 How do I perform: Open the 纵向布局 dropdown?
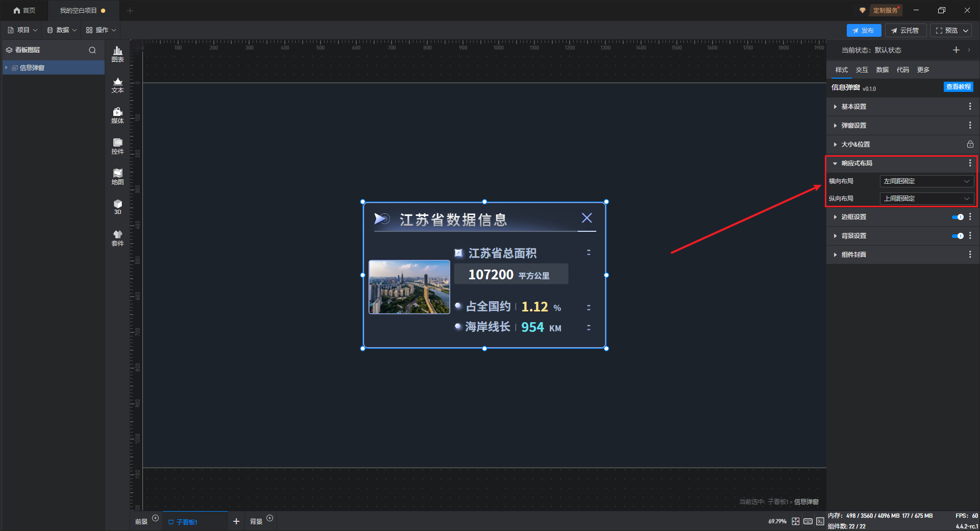926,199
